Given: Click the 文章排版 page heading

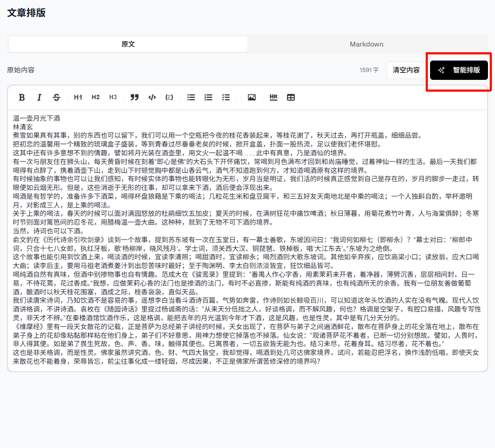Looking at the screenshot, I should 26,13.
